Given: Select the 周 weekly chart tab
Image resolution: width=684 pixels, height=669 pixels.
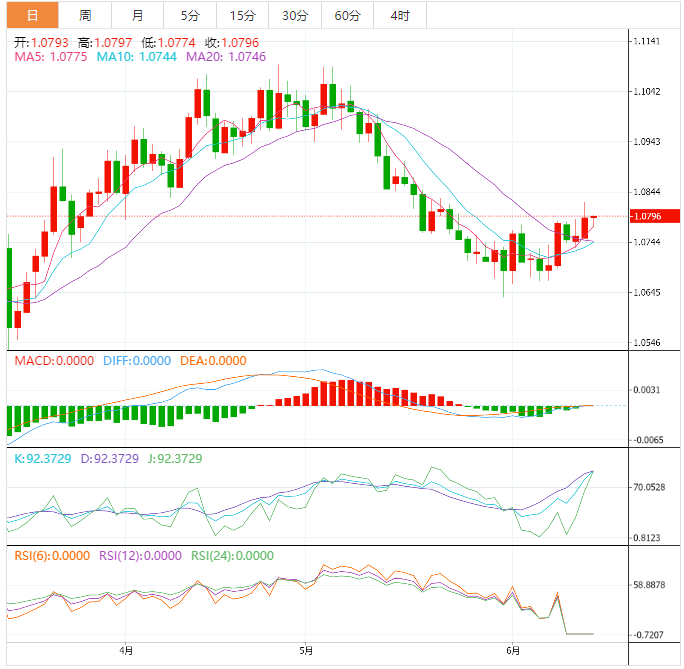Looking at the screenshot, I should [x=85, y=15].
